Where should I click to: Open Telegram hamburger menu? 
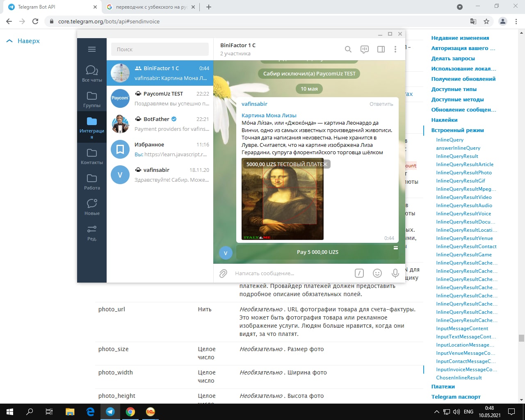(92, 49)
